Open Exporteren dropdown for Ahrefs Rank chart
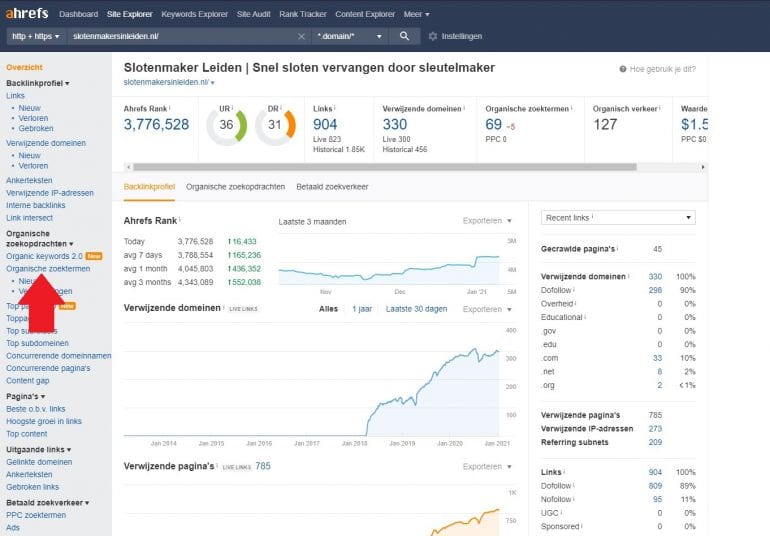Screen dimensions: 770x536 487,221
